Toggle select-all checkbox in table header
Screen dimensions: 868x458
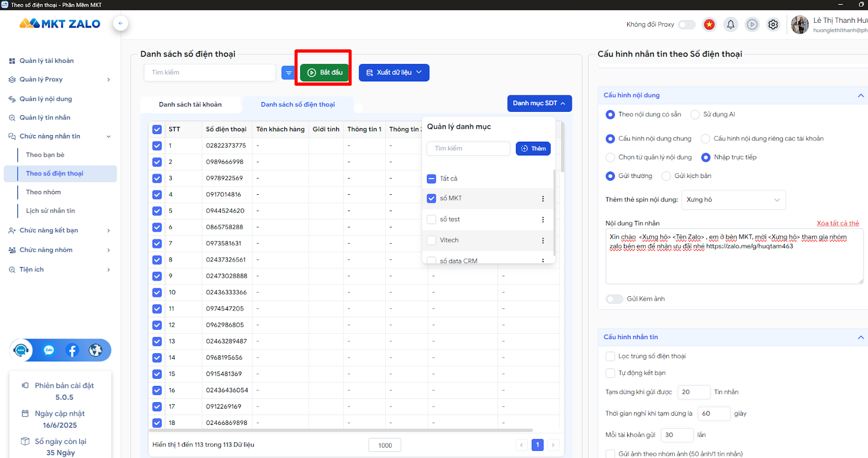[157, 129]
